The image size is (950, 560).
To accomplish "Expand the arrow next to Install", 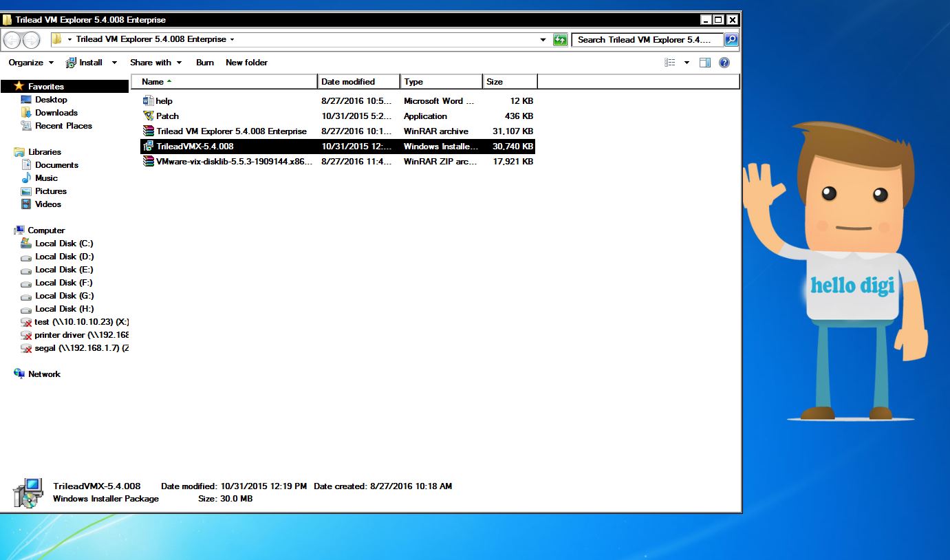I will click(114, 63).
